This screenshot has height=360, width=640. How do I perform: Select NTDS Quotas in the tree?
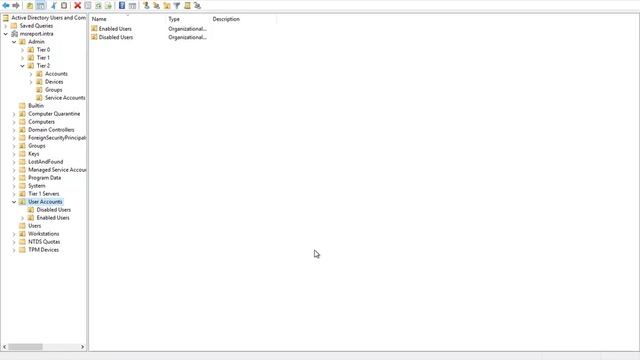(x=44, y=242)
